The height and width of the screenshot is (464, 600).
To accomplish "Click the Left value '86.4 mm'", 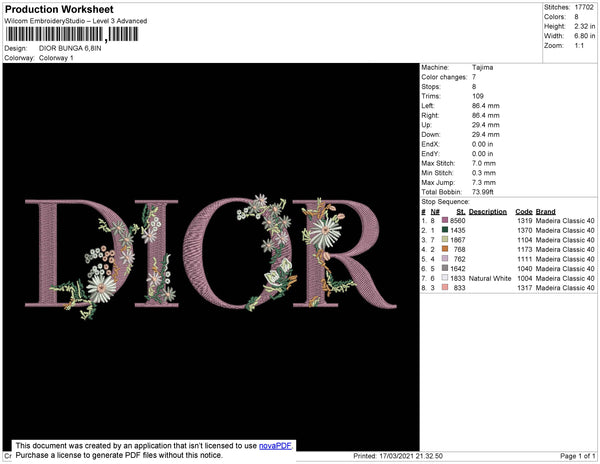I will point(486,106).
